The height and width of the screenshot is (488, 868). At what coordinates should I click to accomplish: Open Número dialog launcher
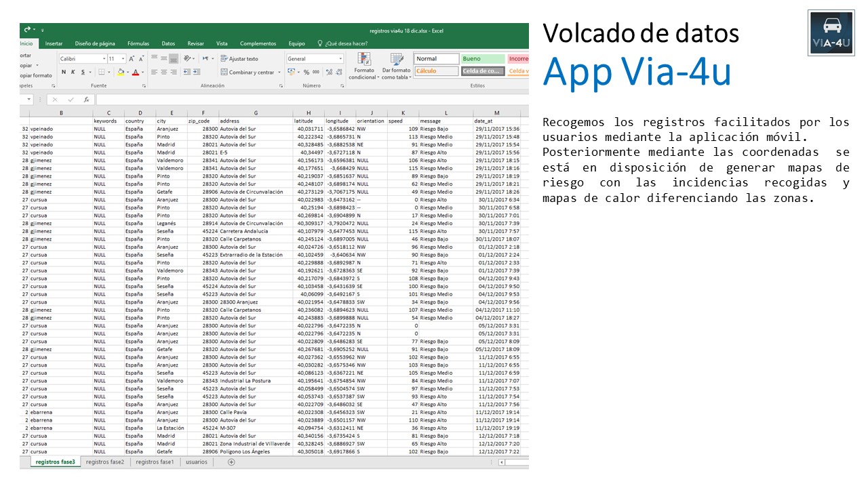342,86
